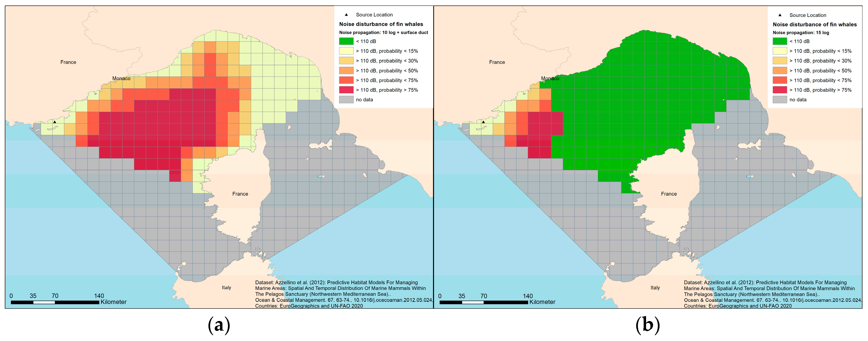Click mainland France label on map (b)
The width and height of the screenshot is (868, 341).
pyautogui.click(x=497, y=62)
